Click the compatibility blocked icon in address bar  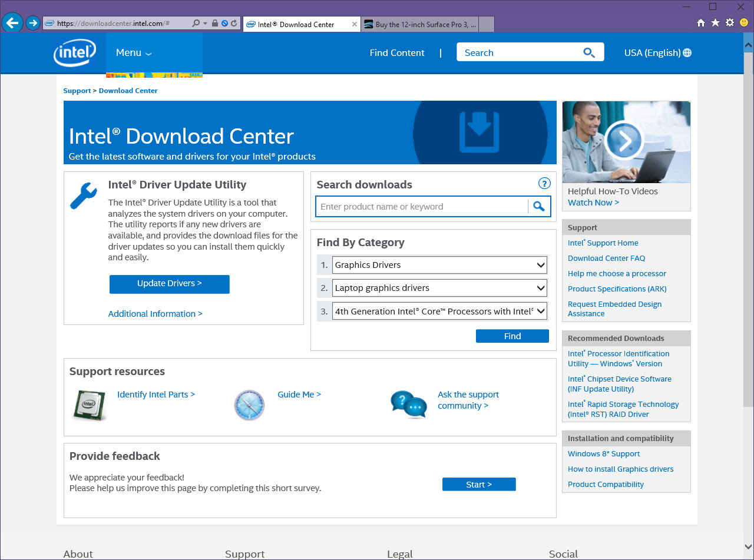point(224,23)
